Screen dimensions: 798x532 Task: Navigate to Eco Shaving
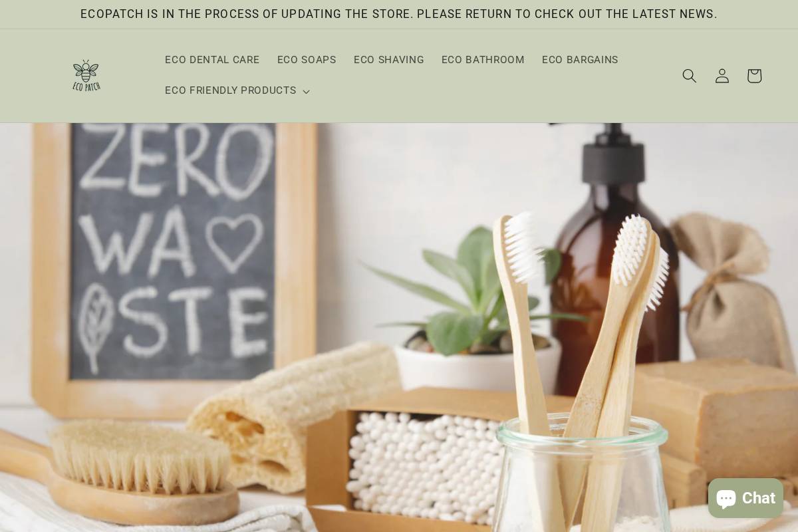click(x=389, y=60)
